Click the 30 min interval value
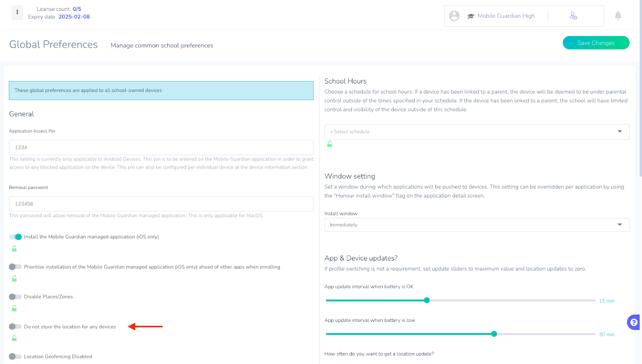The image size is (642, 364). coord(607,335)
